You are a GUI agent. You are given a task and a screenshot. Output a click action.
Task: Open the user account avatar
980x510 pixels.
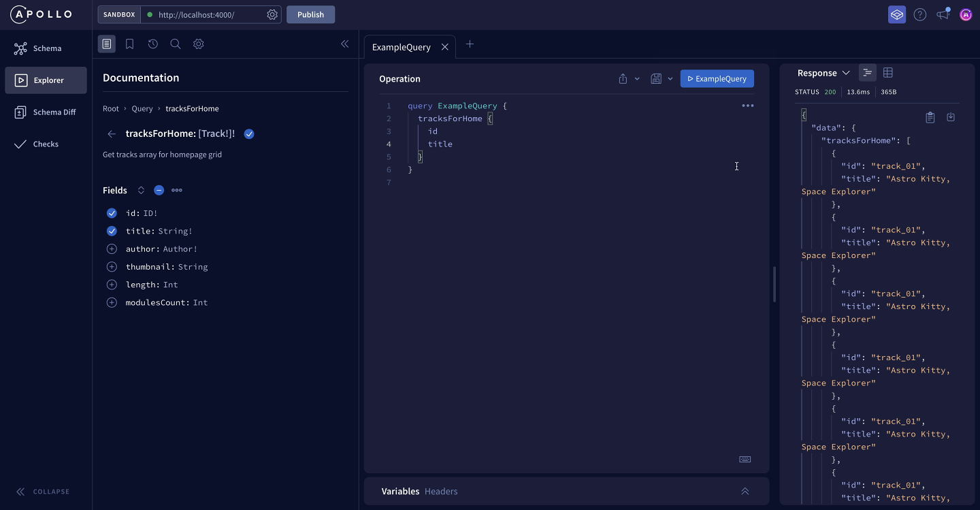(x=966, y=14)
